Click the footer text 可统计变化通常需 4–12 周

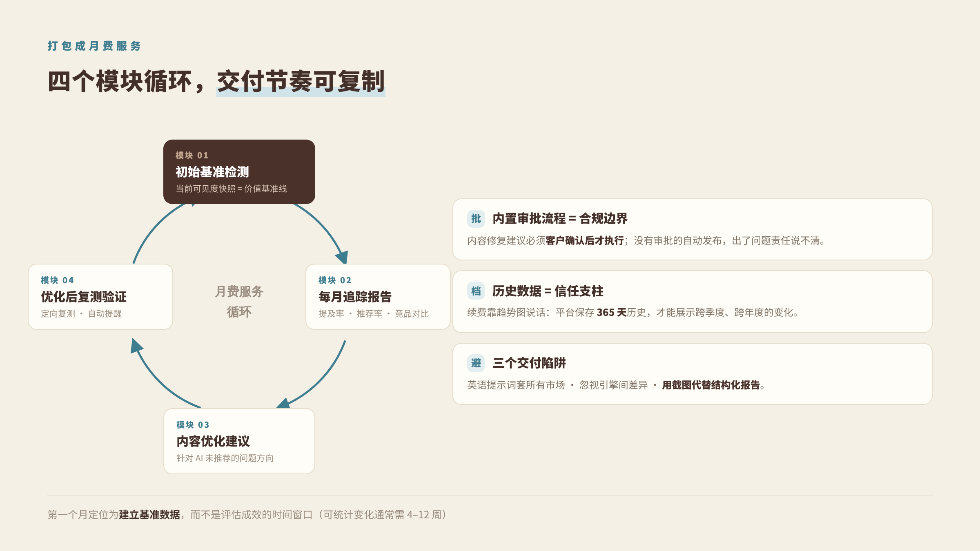[x=382, y=515]
